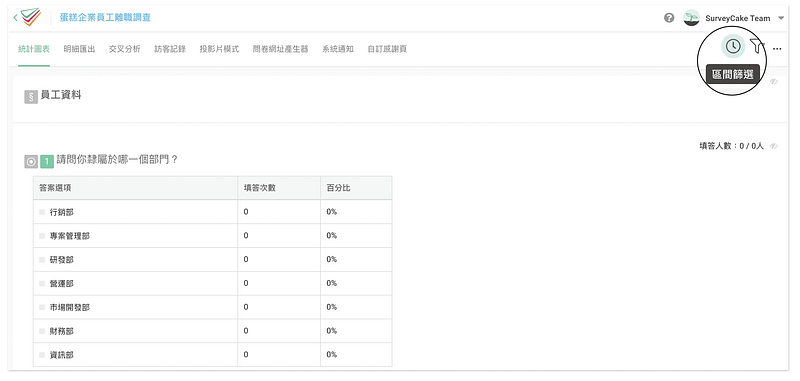Select the 營運部 option text
The image size is (800, 381).
(62, 283)
